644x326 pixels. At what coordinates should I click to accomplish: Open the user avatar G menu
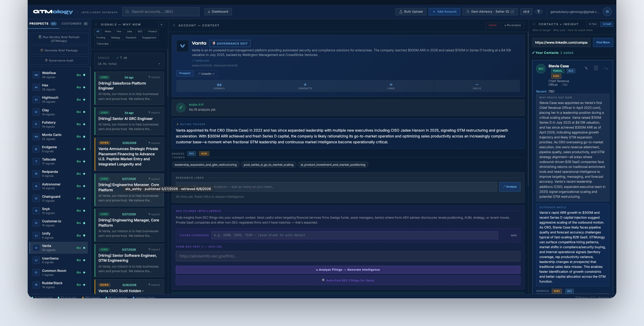pos(607,12)
